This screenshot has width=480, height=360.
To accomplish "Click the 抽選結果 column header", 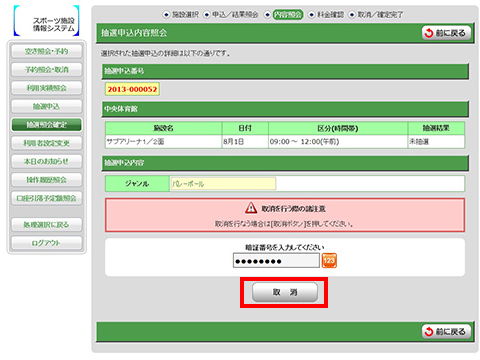I will pyautogui.click(x=436, y=128).
